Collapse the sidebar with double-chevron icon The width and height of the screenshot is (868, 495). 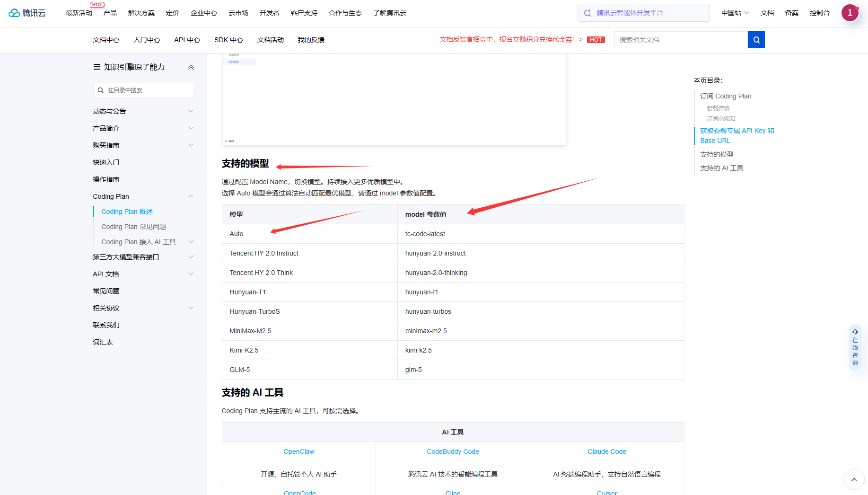[191, 67]
